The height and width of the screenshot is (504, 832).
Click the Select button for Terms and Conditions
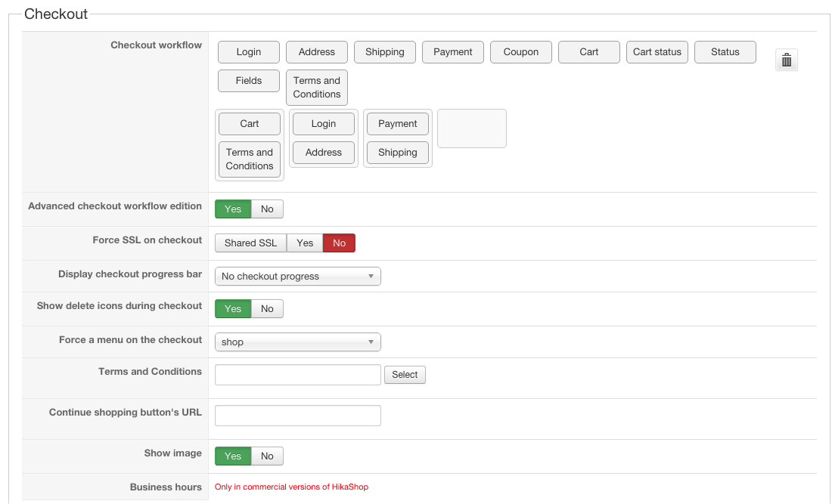coord(405,375)
